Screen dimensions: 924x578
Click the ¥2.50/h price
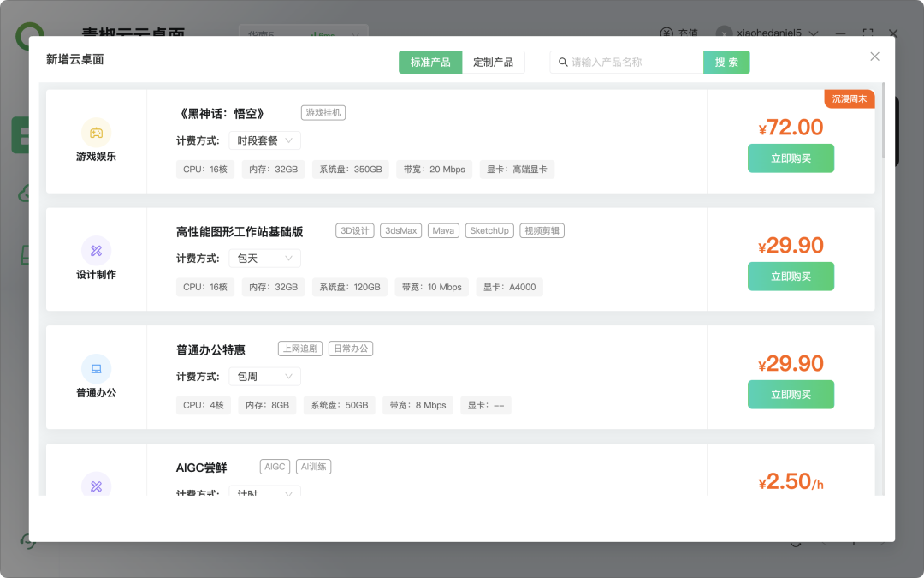(791, 482)
